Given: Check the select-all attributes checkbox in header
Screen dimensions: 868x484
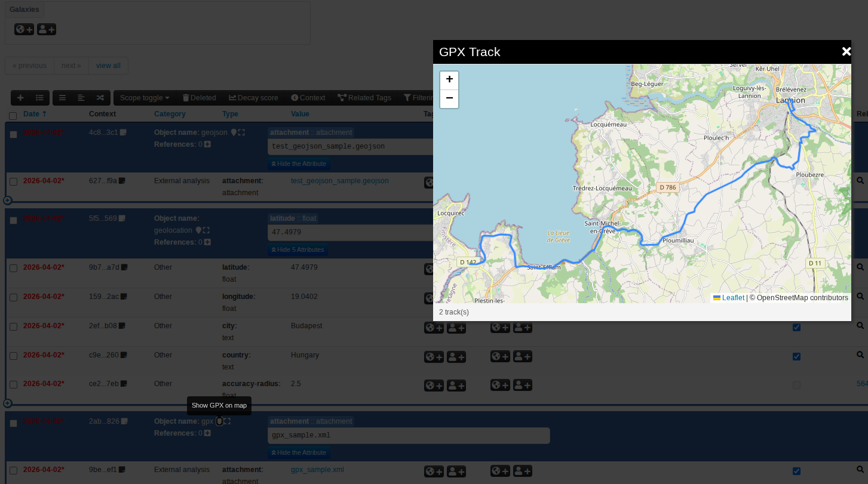Looking at the screenshot, I should point(13,116).
